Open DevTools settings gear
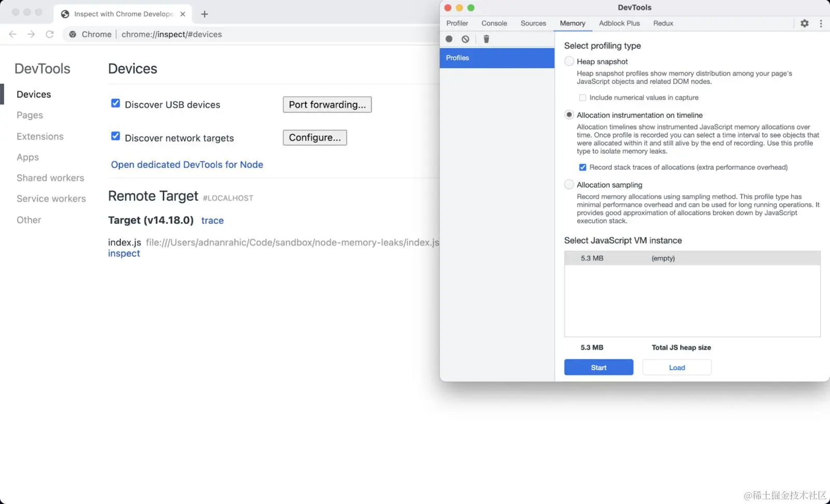This screenshot has width=830, height=504. pos(805,23)
